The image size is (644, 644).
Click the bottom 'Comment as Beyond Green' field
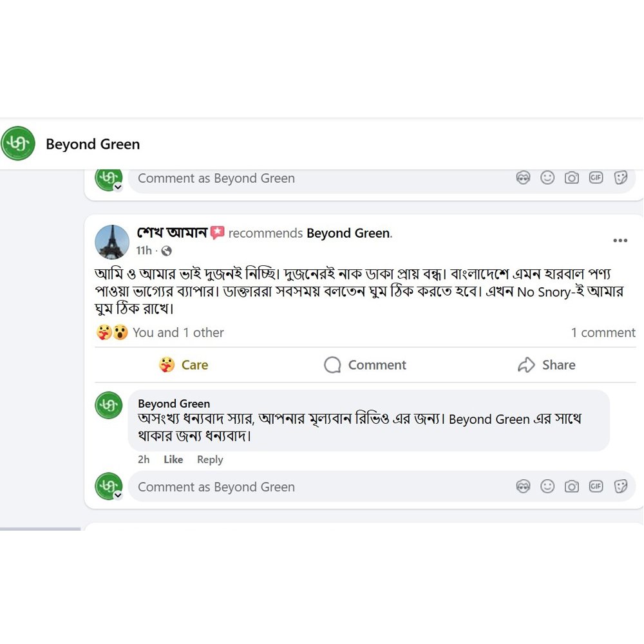tap(320, 486)
